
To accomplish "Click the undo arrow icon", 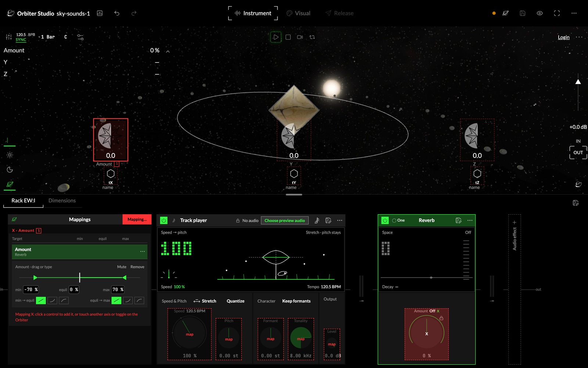I will (117, 13).
